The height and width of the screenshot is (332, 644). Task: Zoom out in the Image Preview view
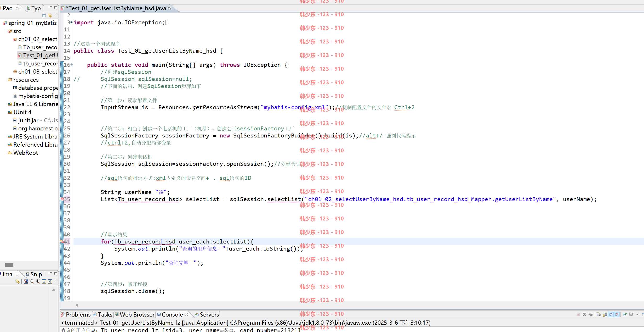point(32,282)
